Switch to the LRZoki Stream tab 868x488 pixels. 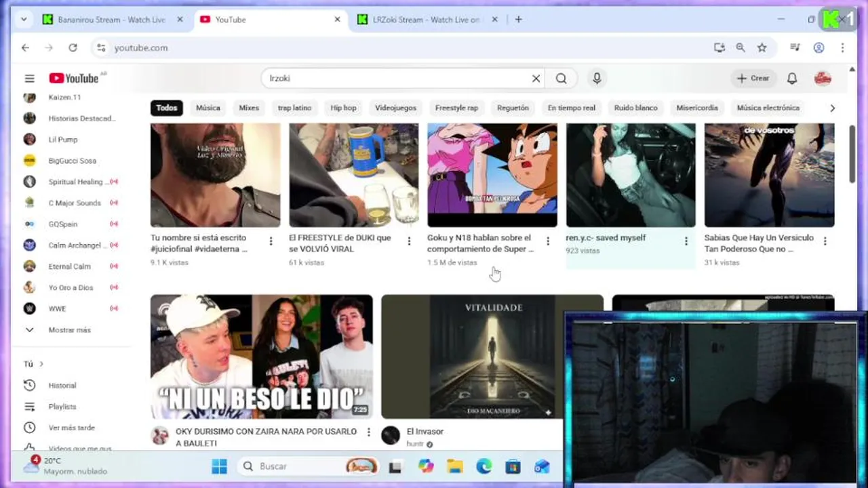click(x=427, y=20)
